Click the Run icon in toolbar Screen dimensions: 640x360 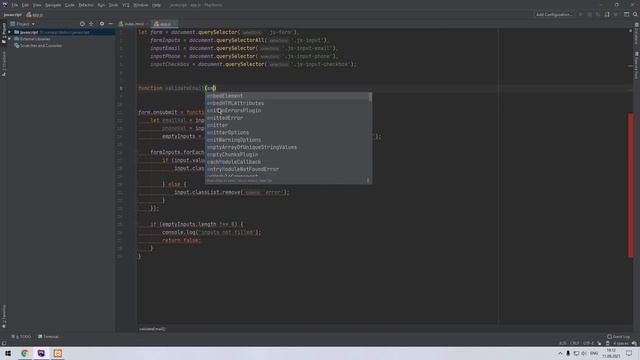pos(581,15)
